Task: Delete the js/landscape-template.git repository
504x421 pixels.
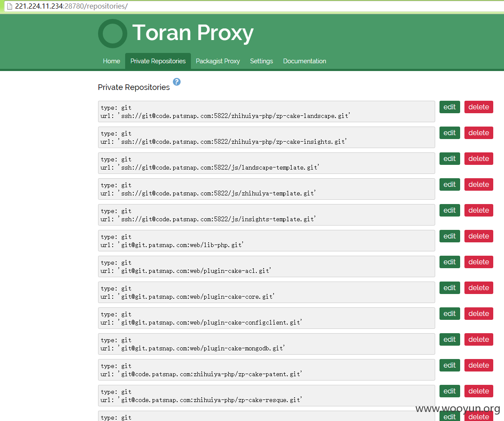Action: click(479, 159)
